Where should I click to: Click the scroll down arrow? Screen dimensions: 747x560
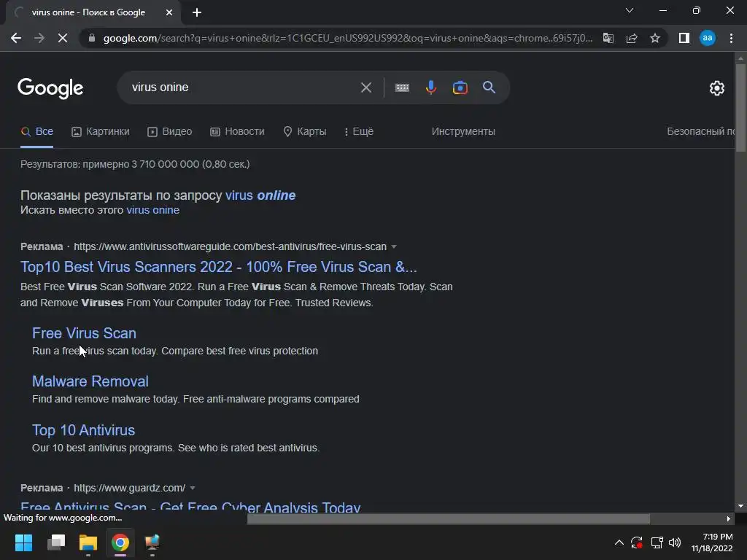[x=740, y=506]
